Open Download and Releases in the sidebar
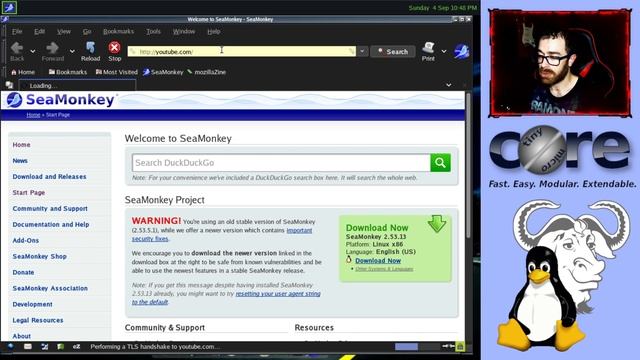The width and height of the screenshot is (640, 360). coord(49,177)
